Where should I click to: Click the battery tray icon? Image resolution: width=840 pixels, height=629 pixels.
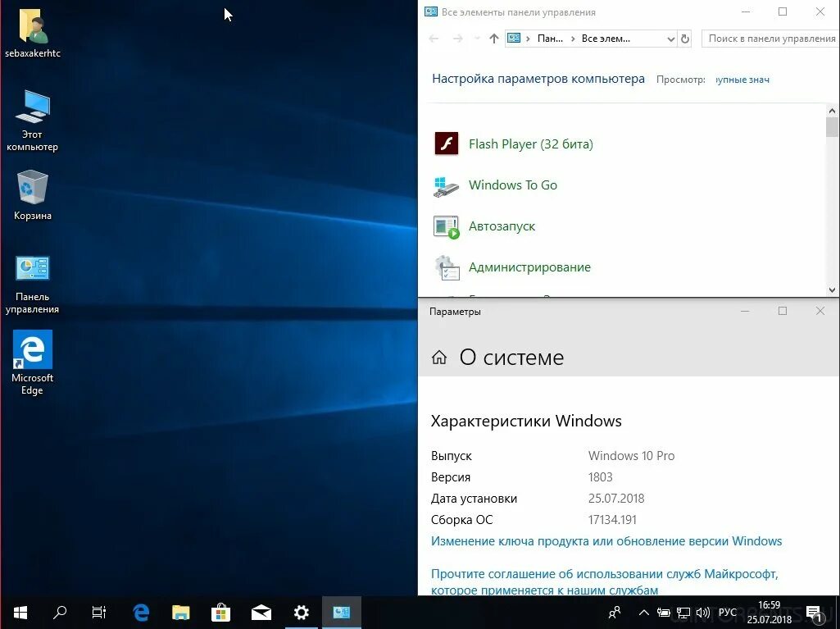pos(663,613)
